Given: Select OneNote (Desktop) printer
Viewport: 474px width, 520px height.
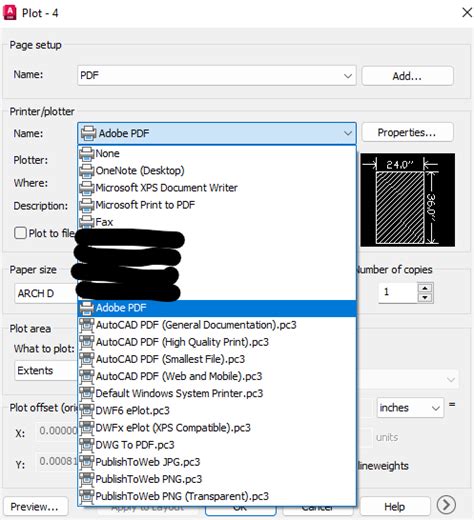Looking at the screenshot, I should (217, 171).
